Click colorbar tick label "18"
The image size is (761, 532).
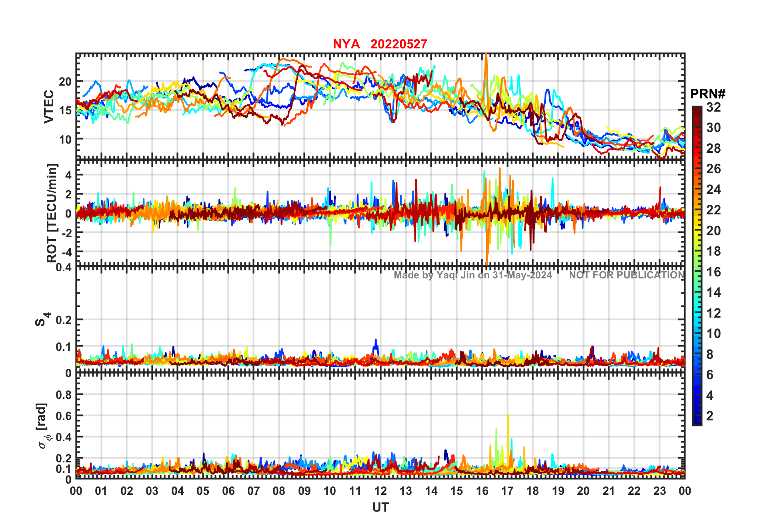pyautogui.click(x=713, y=251)
